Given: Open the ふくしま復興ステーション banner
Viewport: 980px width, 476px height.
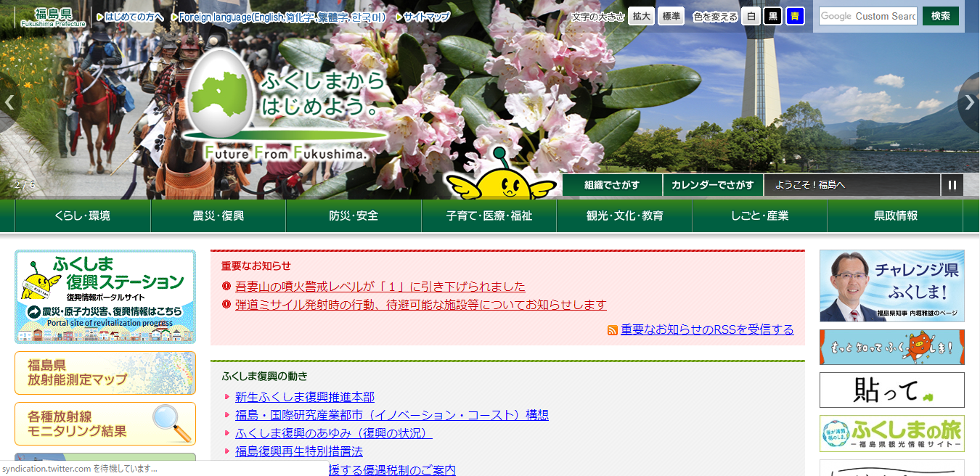Looking at the screenshot, I should click(x=105, y=297).
